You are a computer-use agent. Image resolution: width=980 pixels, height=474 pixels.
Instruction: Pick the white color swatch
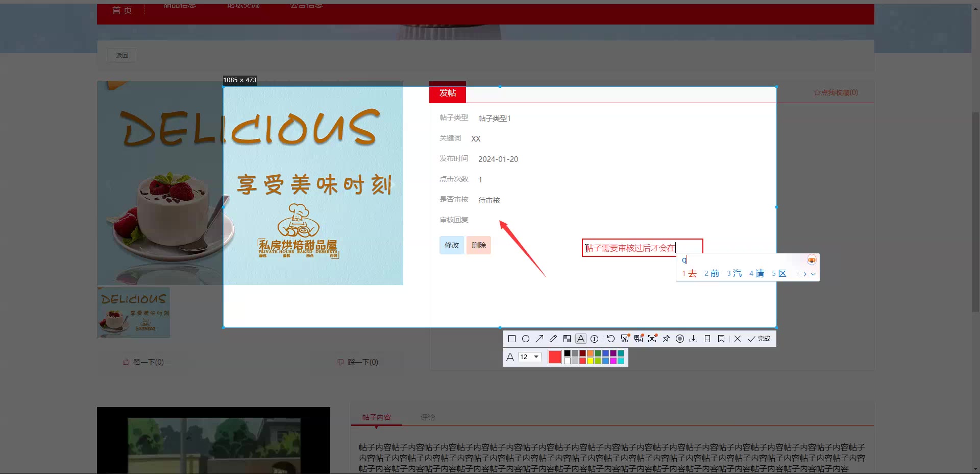567,361
